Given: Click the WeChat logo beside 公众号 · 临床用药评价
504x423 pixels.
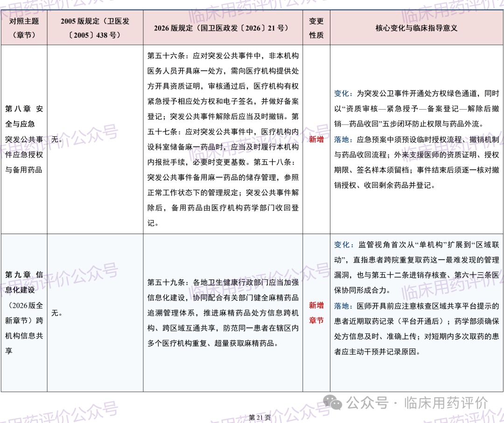Looking at the screenshot, I should tap(332, 402).
